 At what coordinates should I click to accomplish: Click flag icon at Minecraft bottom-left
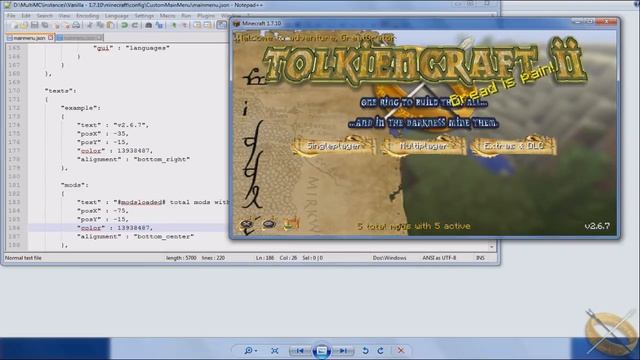click(x=291, y=223)
